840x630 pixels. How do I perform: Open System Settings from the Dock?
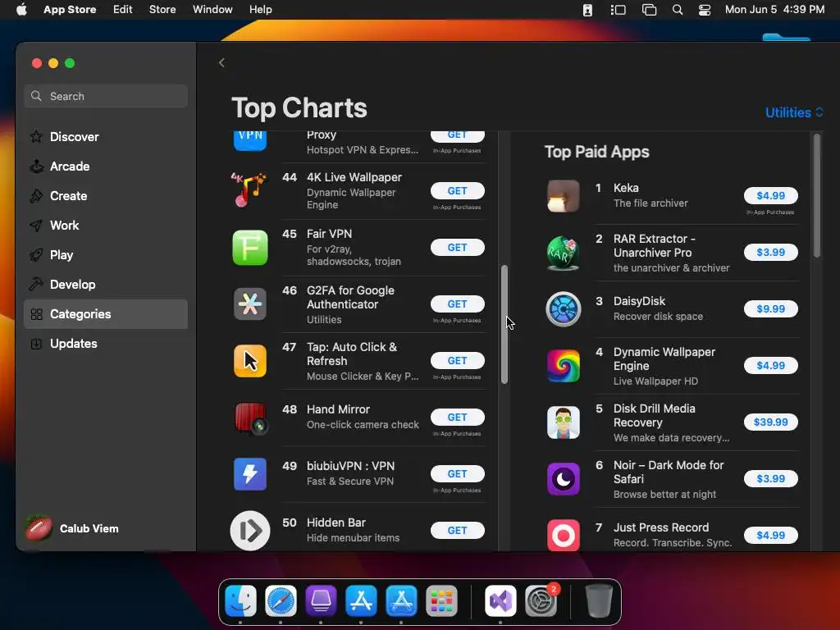(x=541, y=600)
